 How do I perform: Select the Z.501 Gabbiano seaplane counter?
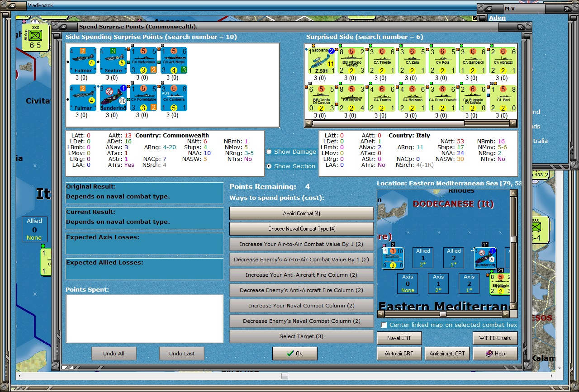[x=321, y=61]
